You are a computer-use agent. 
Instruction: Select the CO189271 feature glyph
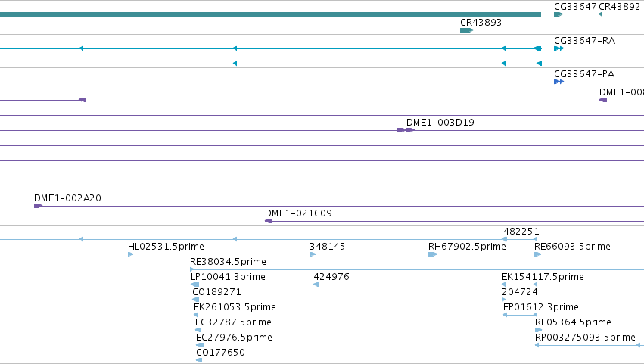(195, 300)
